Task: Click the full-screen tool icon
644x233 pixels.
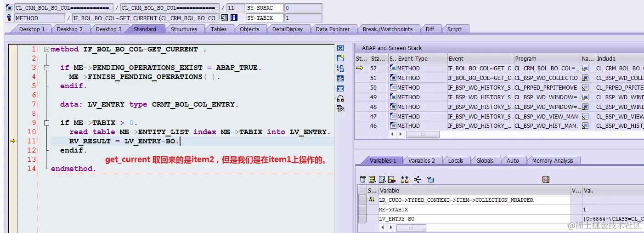Action: tap(340, 78)
